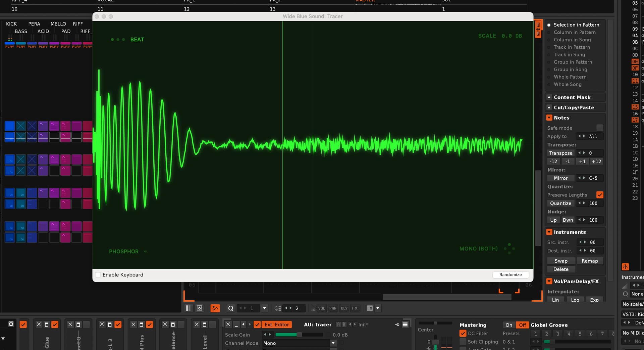Toggle the DLY column display button

344,308
